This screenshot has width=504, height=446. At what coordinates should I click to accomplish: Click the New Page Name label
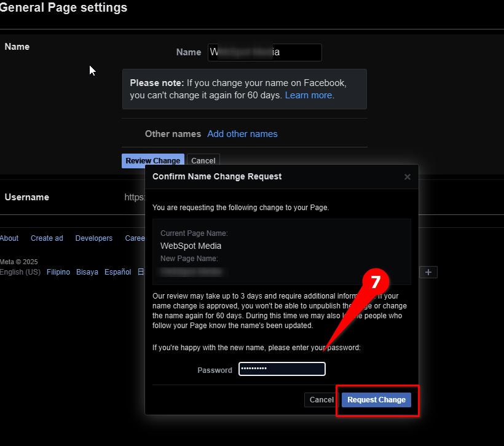189,259
